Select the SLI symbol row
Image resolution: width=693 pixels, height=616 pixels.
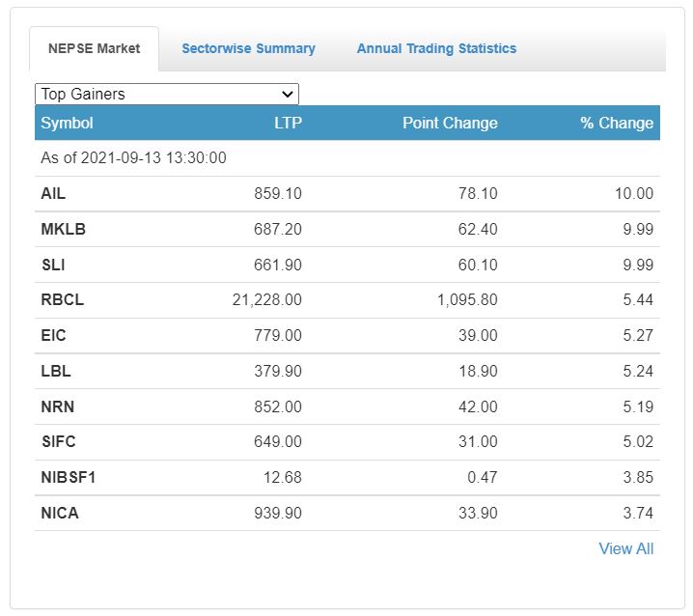click(x=52, y=265)
